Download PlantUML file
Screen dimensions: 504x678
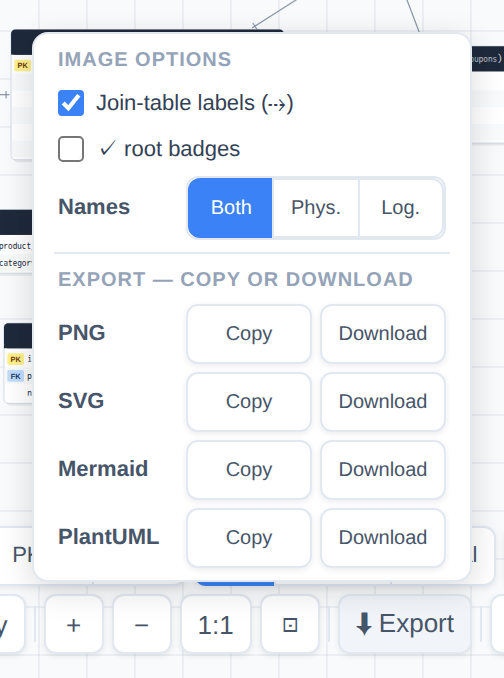click(383, 538)
